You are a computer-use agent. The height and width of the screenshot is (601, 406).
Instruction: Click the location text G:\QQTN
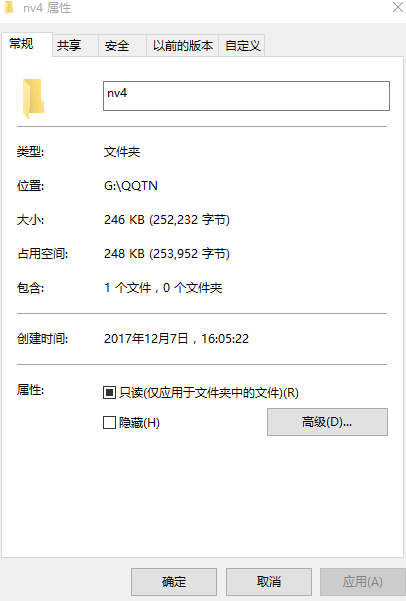pos(131,186)
